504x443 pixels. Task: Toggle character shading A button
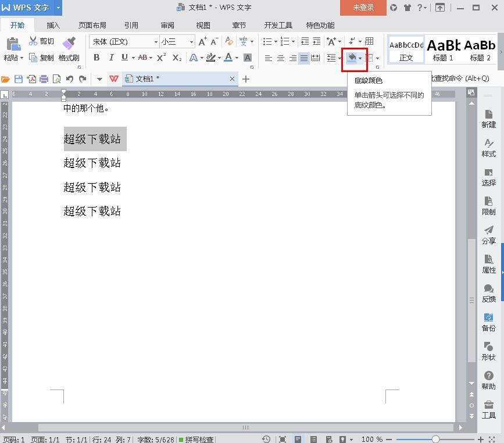coord(248,58)
